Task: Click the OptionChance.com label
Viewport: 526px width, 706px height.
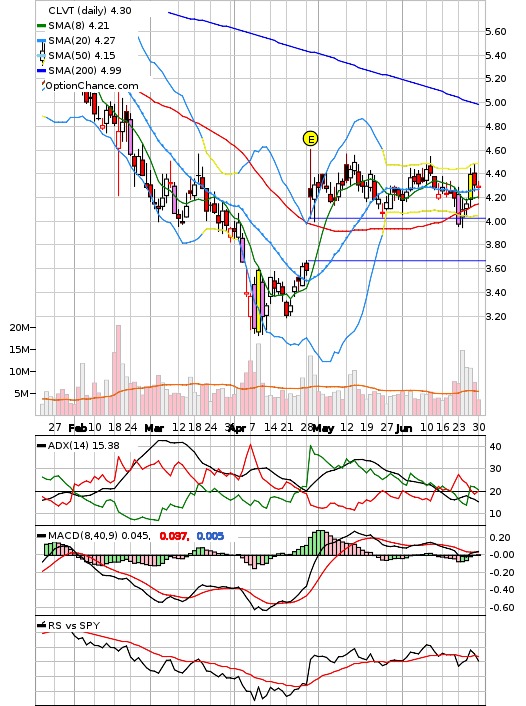Action: [92, 86]
